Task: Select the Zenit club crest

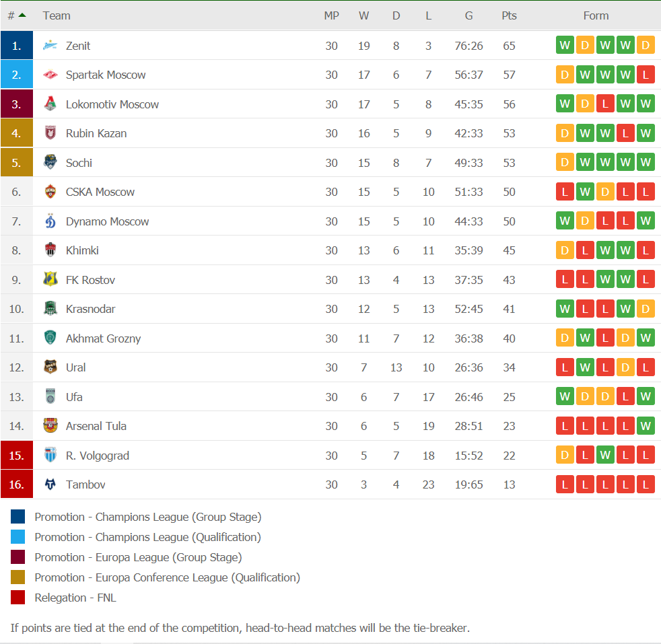Action: [50, 45]
